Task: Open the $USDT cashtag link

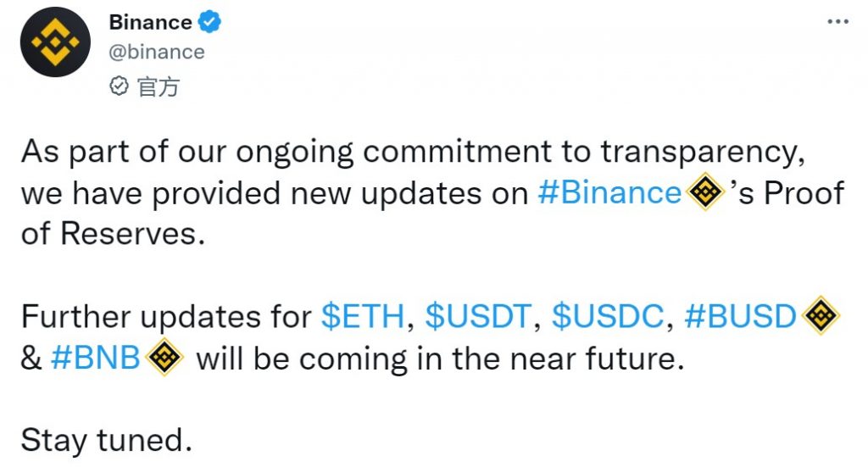Action: [478, 317]
